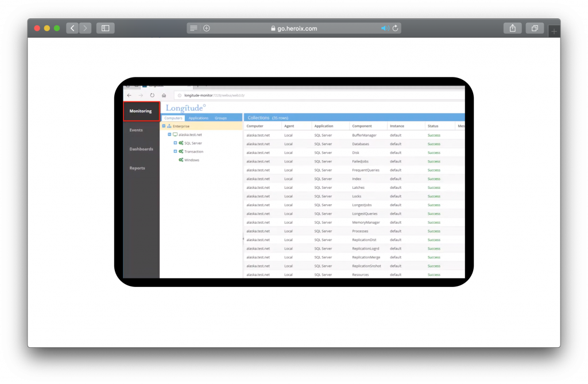This screenshot has height=384, width=588.
Task: Click the forward arrow in the embedded browser
Action: (141, 95)
